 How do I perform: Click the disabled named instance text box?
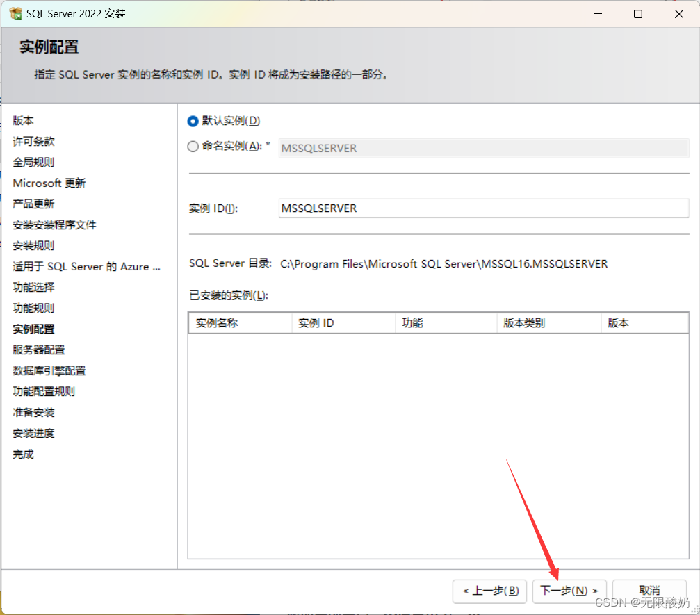pyautogui.click(x=483, y=148)
